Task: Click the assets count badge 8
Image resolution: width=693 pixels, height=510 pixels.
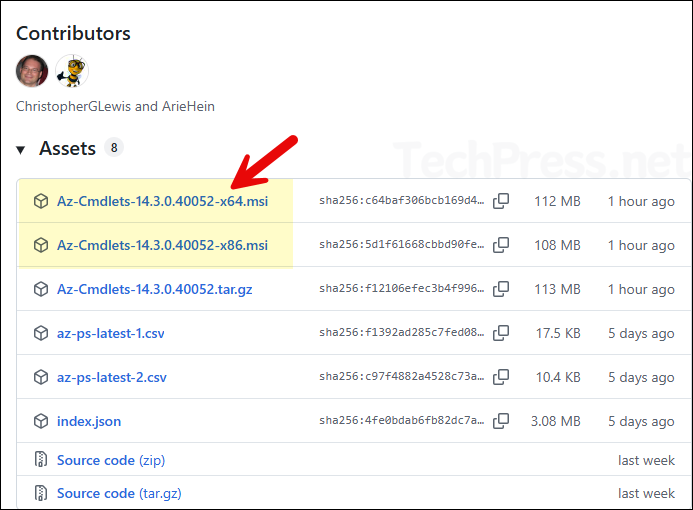Action: (x=114, y=148)
